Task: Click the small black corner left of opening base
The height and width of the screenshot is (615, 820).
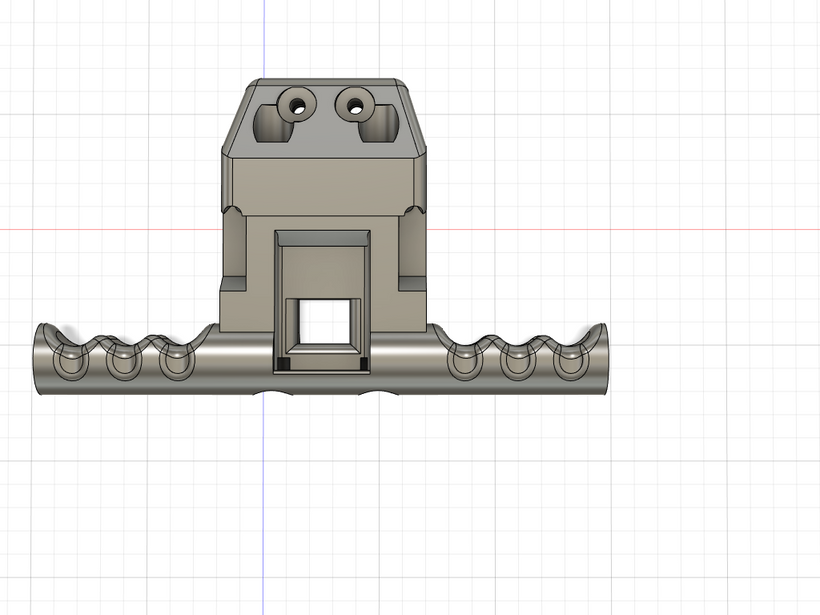Action: coord(284,363)
